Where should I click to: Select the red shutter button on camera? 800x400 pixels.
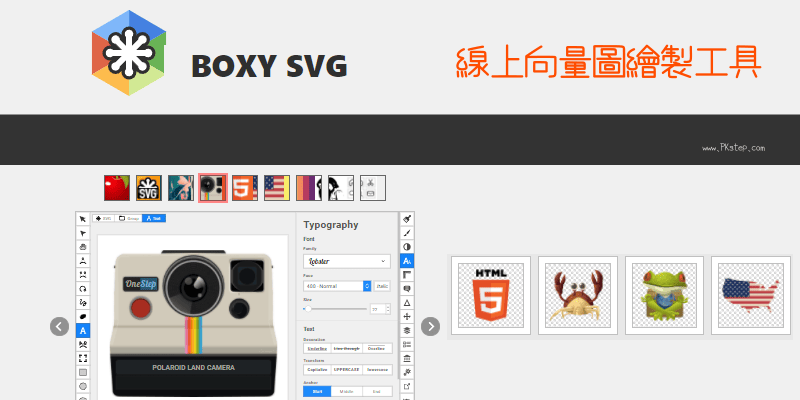point(140,308)
